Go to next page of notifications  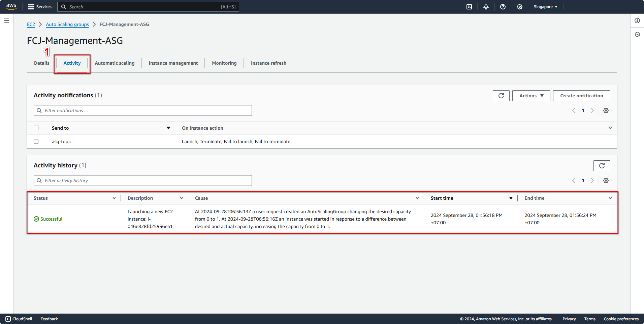pyautogui.click(x=592, y=110)
